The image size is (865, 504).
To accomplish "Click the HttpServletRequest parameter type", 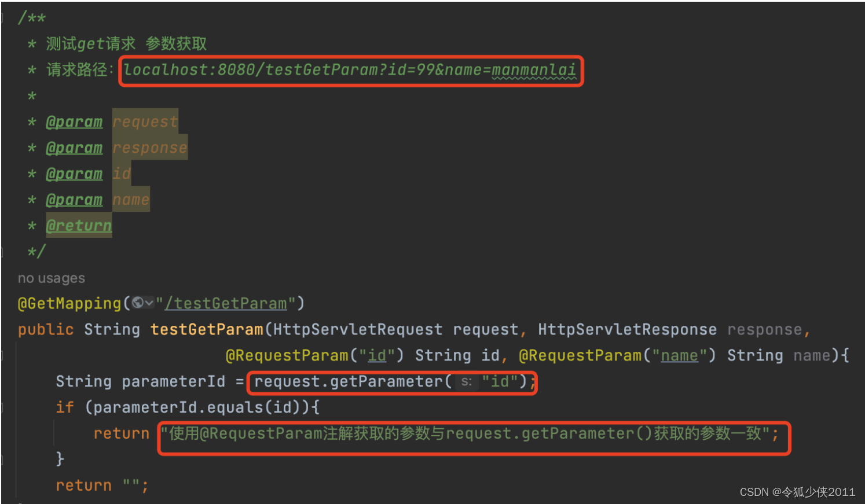I will click(358, 329).
